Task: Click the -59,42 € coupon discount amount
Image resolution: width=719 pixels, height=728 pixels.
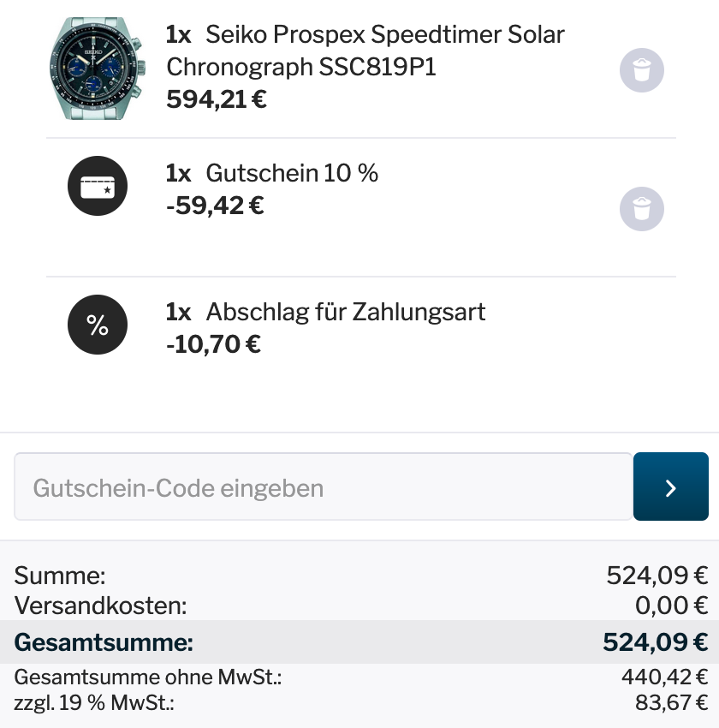Action: [x=215, y=206]
